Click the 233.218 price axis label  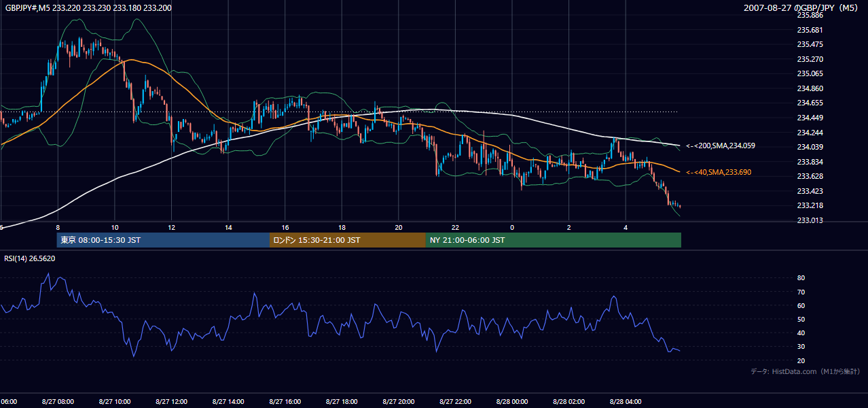[x=810, y=205]
